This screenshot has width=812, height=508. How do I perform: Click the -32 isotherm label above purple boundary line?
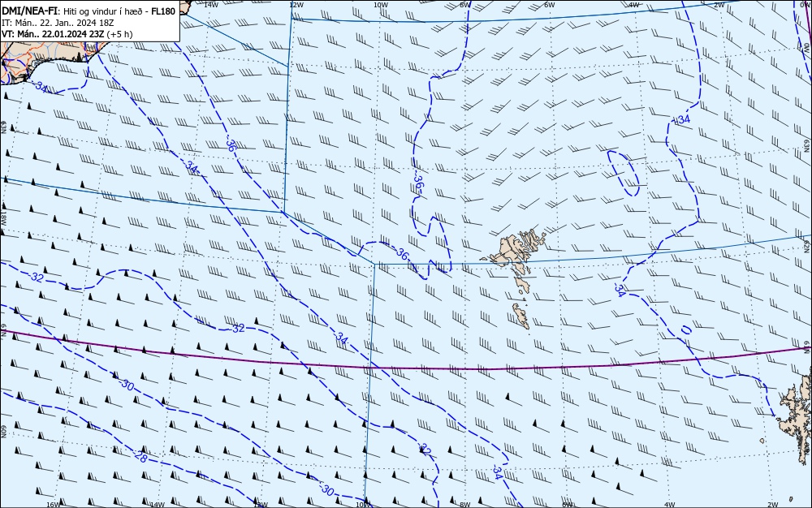(237, 328)
